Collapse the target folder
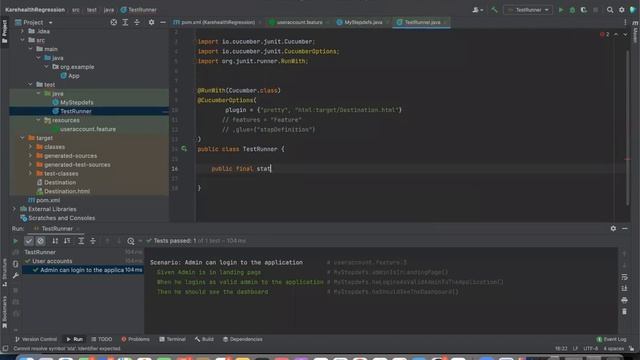640x360 pixels. click(x=22, y=138)
